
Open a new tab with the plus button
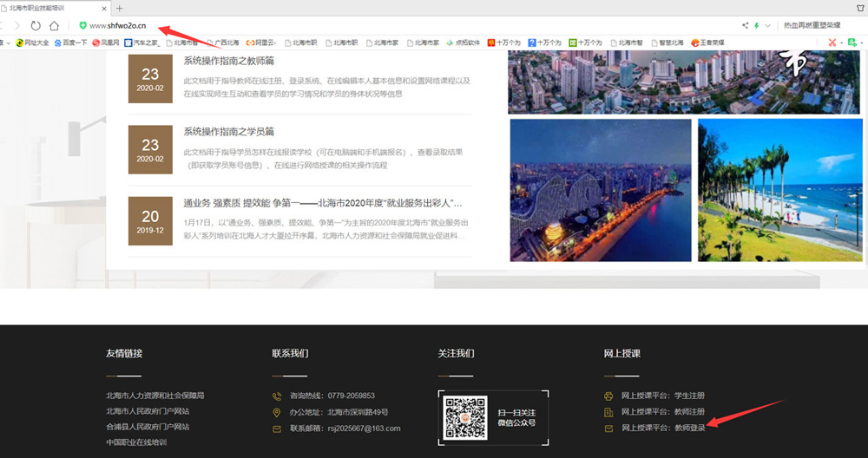(x=120, y=8)
